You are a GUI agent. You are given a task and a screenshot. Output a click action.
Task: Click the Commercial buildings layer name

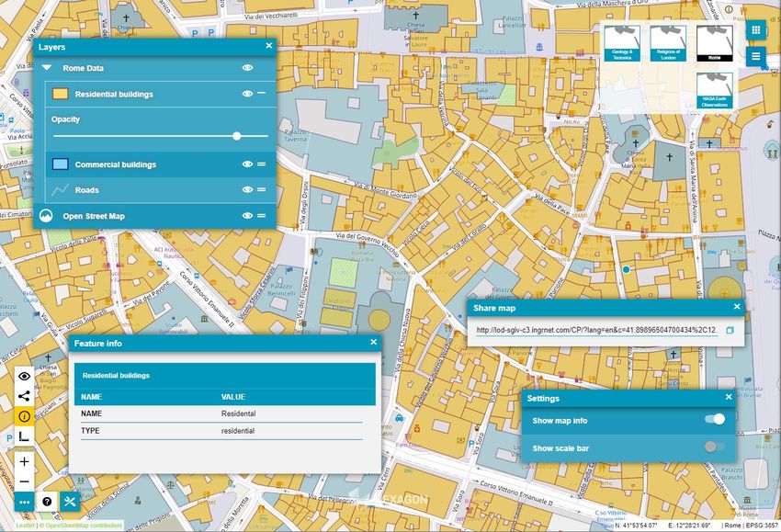pyautogui.click(x=116, y=164)
